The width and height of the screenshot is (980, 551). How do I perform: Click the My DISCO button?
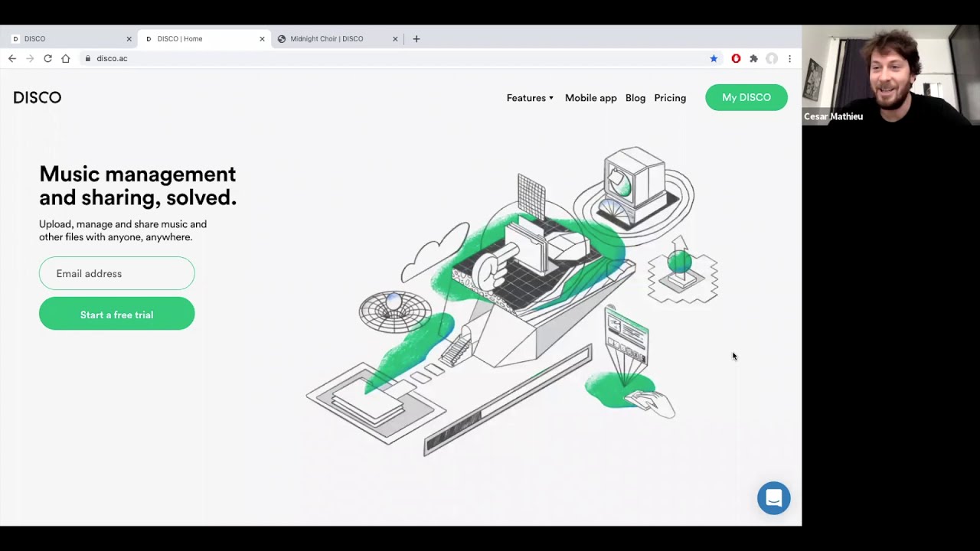tap(746, 97)
